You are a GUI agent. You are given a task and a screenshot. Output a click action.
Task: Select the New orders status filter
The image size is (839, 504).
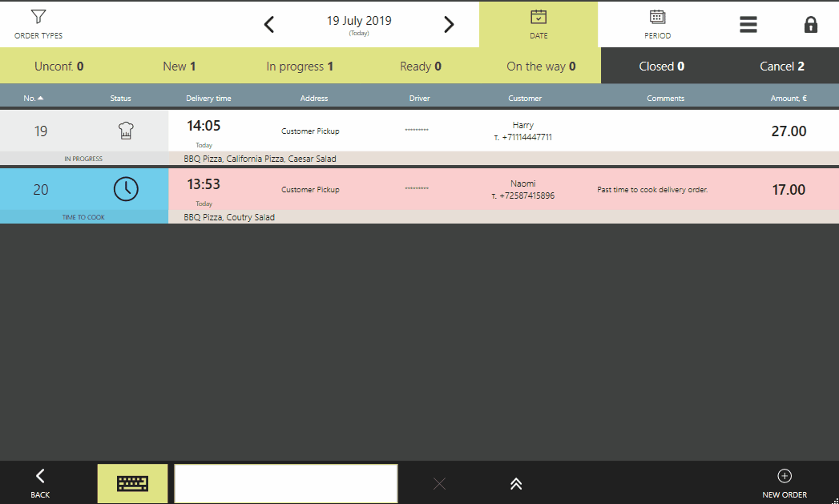click(179, 67)
